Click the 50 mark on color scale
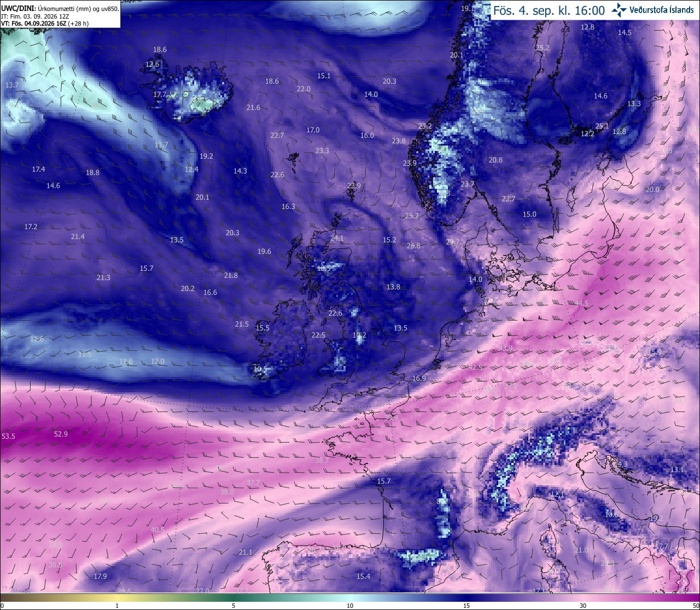Image resolution: width=700 pixels, height=610 pixels. click(695, 606)
